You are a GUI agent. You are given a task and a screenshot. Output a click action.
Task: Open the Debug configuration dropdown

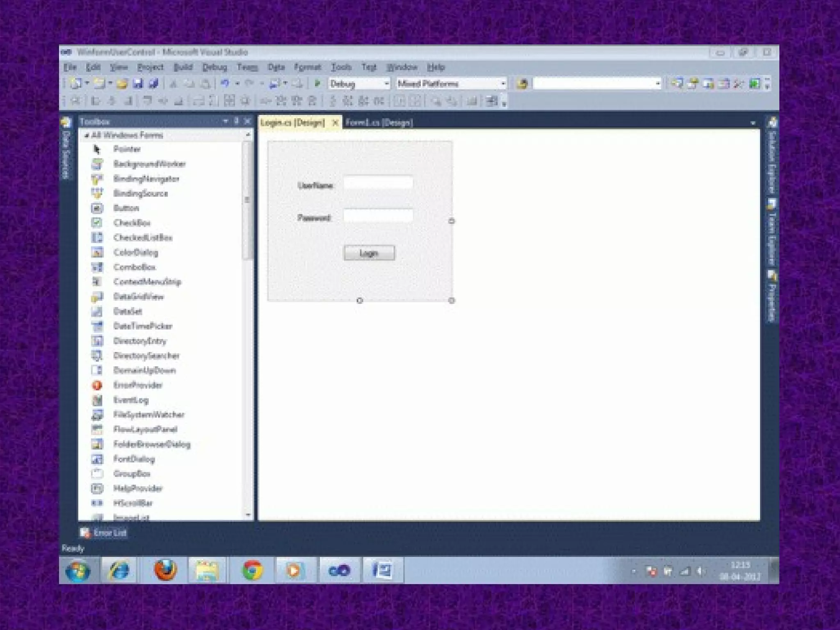(386, 84)
